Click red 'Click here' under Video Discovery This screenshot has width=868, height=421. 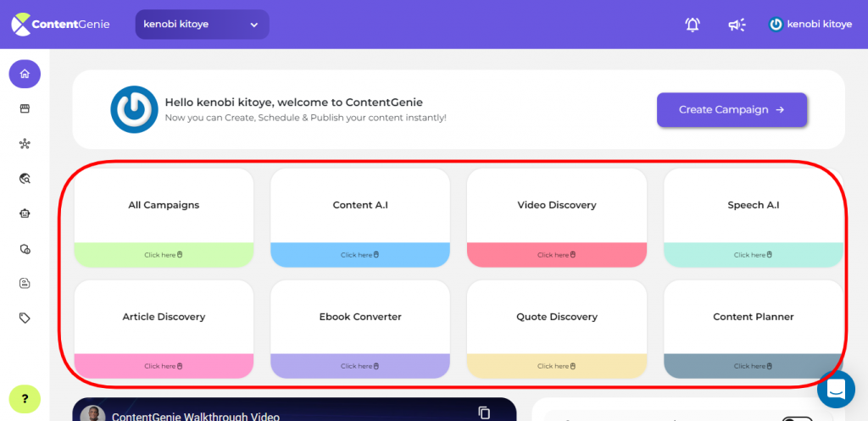pyautogui.click(x=557, y=255)
